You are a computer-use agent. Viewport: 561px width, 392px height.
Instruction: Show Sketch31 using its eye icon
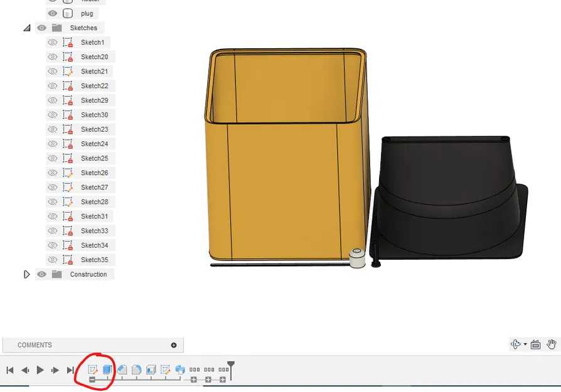coord(53,216)
